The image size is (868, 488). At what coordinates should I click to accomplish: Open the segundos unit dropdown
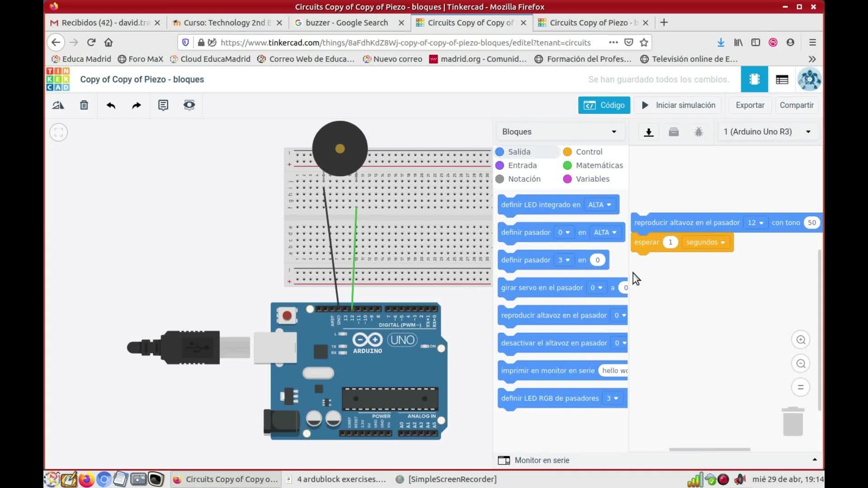click(705, 243)
